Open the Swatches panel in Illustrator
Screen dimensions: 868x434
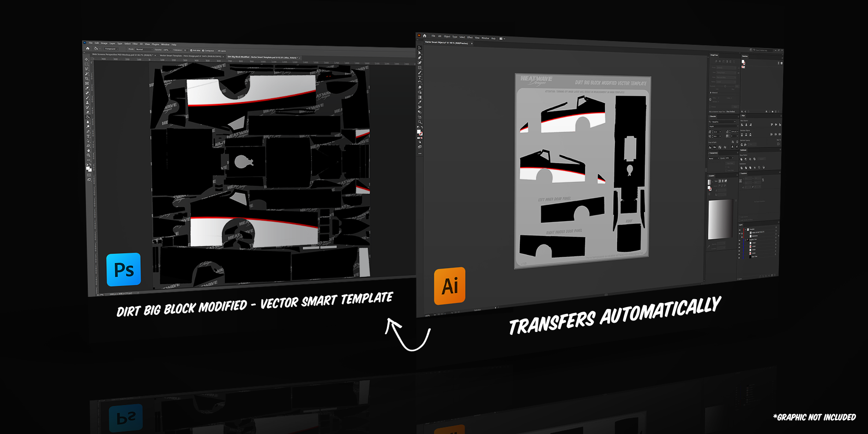pos(745,56)
